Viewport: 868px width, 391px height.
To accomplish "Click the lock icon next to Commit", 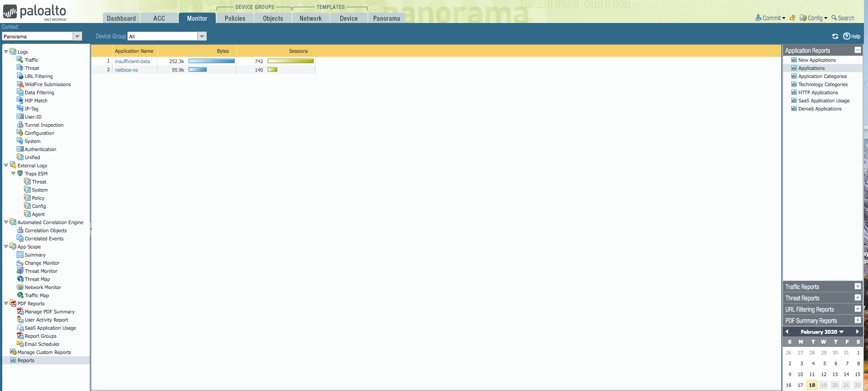I will click(792, 18).
